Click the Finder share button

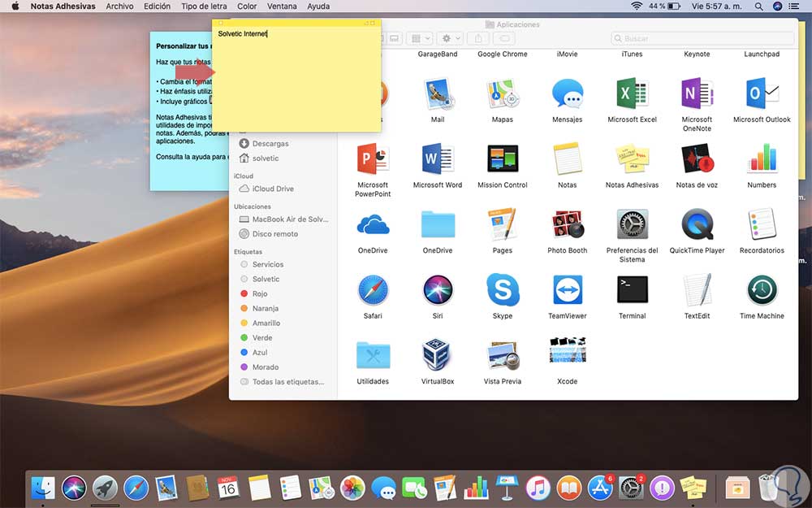[479, 38]
